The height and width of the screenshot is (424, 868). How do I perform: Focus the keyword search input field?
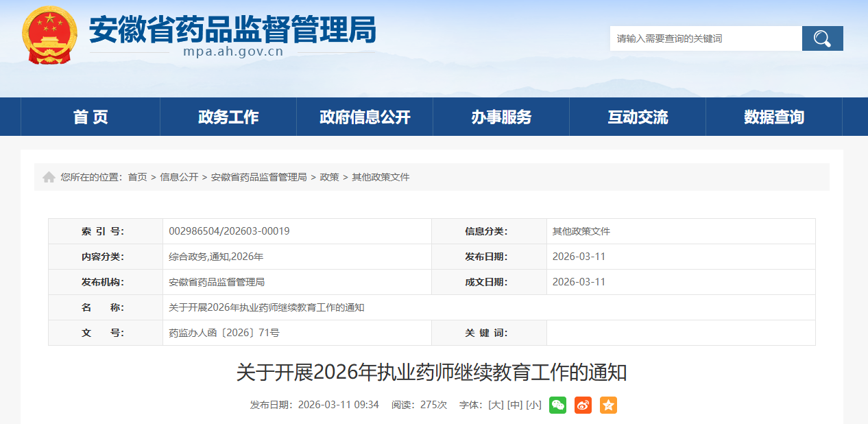(706, 38)
